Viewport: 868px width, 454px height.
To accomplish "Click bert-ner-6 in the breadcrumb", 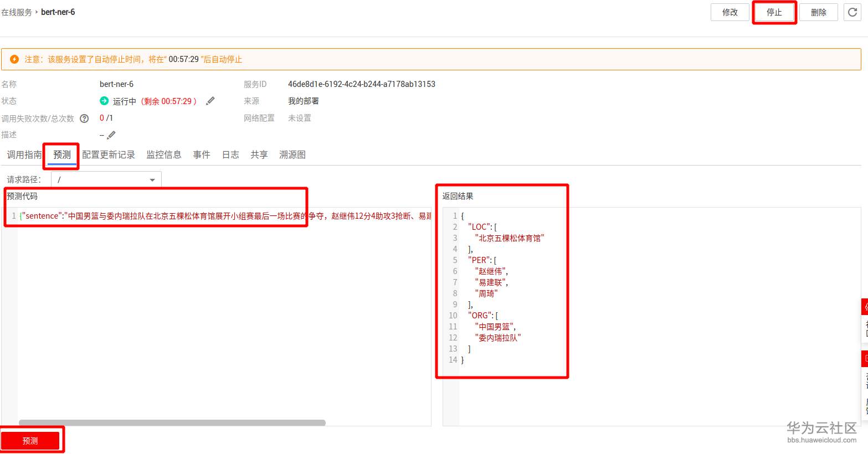I will pos(58,12).
